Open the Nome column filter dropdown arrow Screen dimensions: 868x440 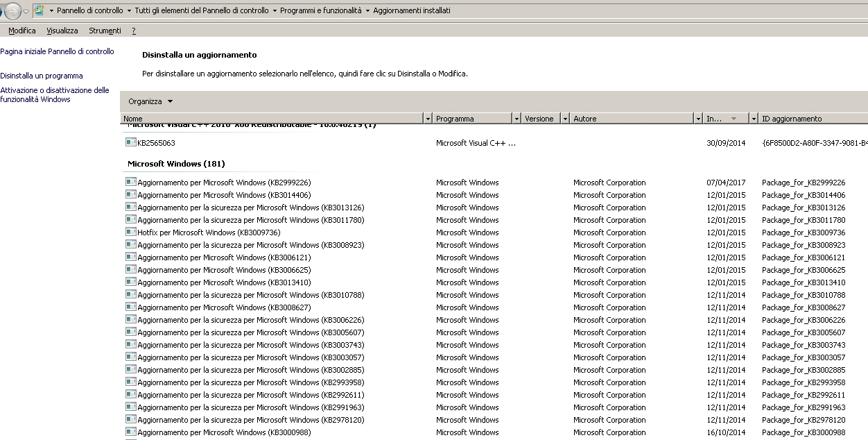click(428, 119)
